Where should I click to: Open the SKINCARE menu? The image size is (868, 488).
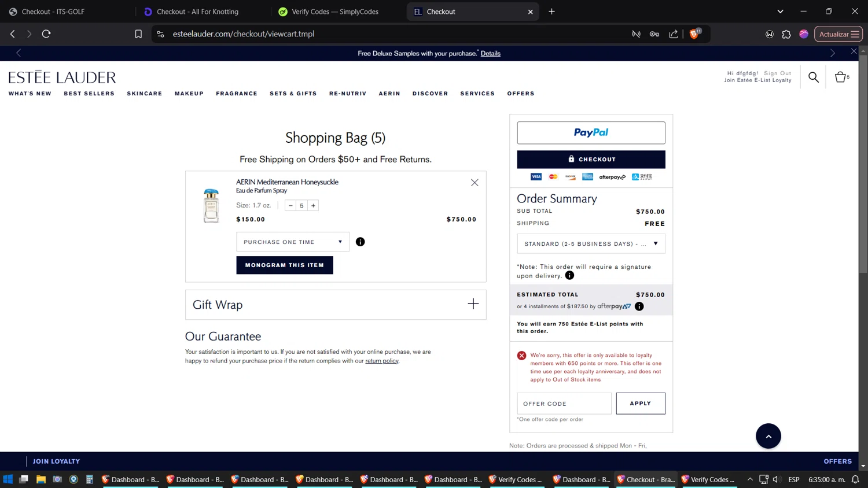(145, 94)
